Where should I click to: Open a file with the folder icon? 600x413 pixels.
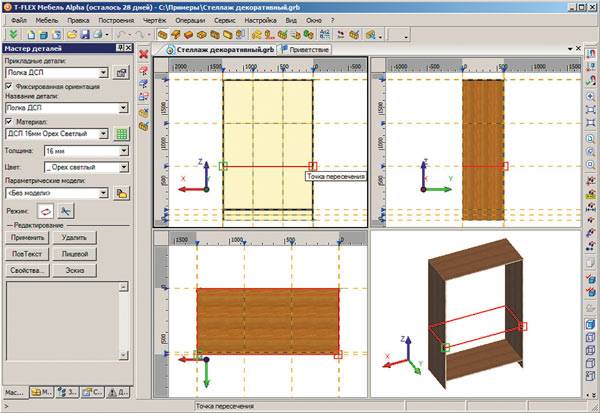[72, 35]
